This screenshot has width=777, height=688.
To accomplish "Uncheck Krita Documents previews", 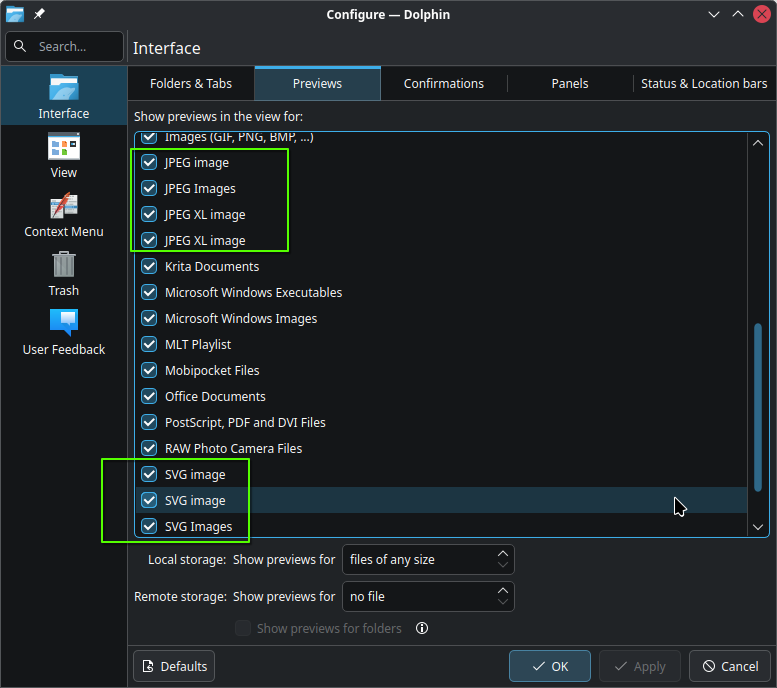I will click(x=149, y=267).
